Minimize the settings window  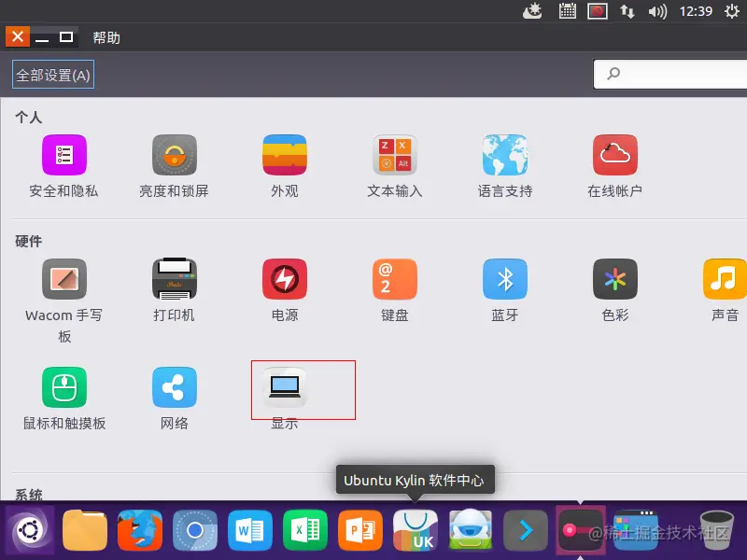tap(42, 37)
